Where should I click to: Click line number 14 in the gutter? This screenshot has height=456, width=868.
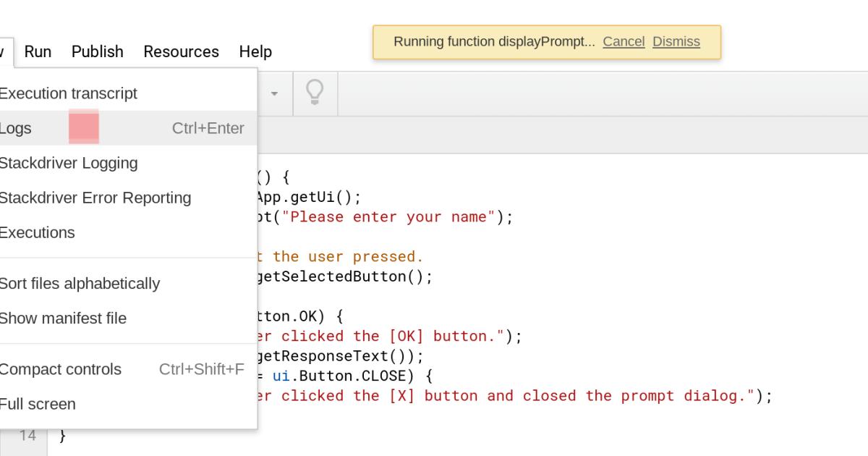(27, 436)
